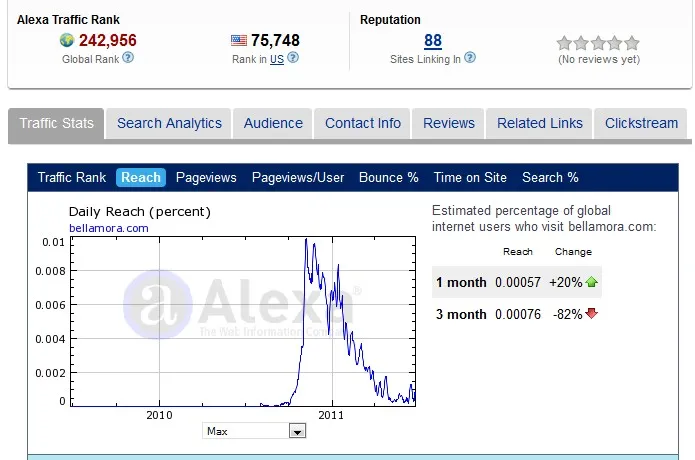Screen dimensions: 695x460
Task: Click the peak of the reach graph line
Action: pos(306,240)
